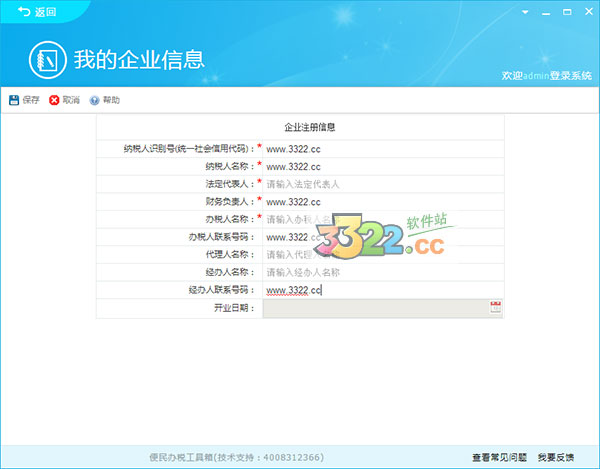
Task: Click the 企业注册信息 section heading
Action: coord(310,127)
